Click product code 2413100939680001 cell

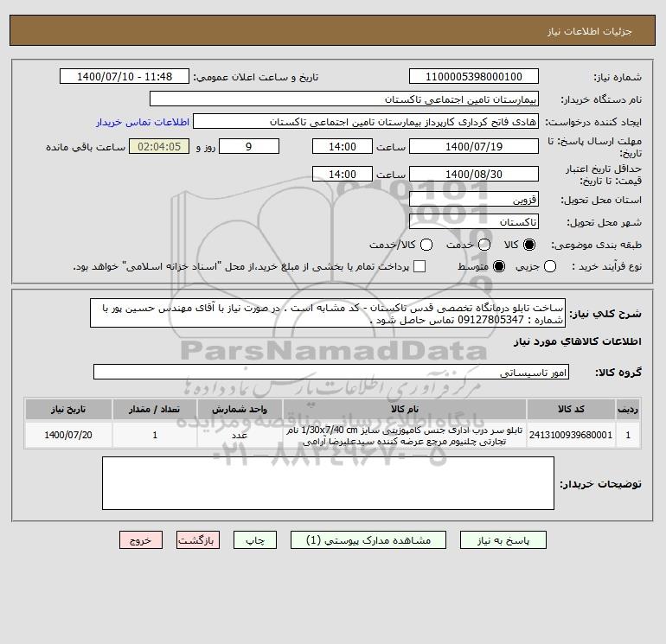(x=571, y=435)
